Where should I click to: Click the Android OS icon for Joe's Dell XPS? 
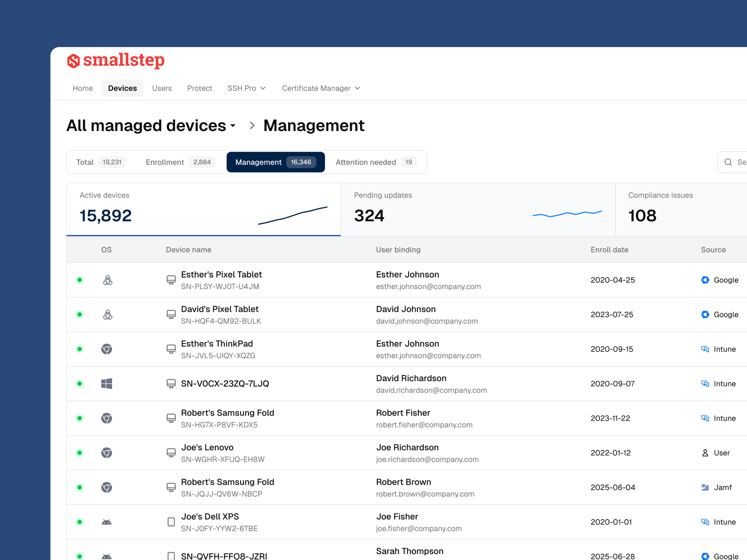point(106,522)
